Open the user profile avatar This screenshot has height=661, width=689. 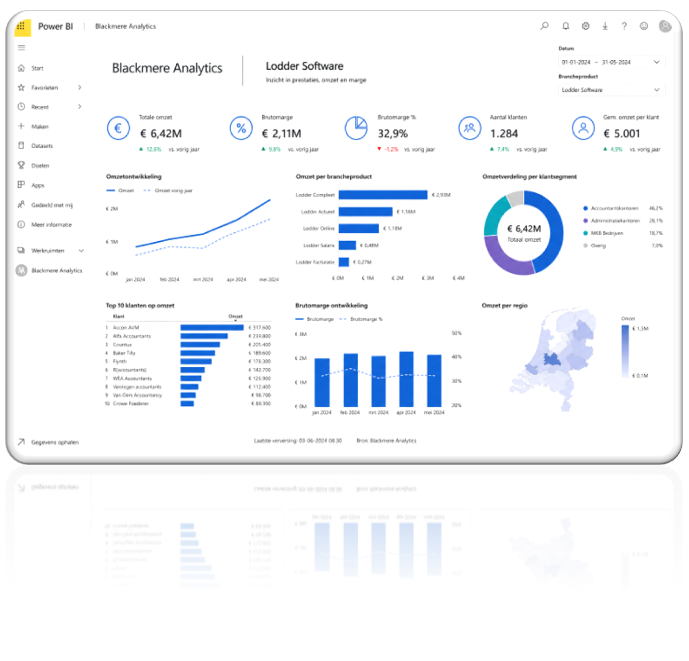pyautogui.click(x=665, y=26)
